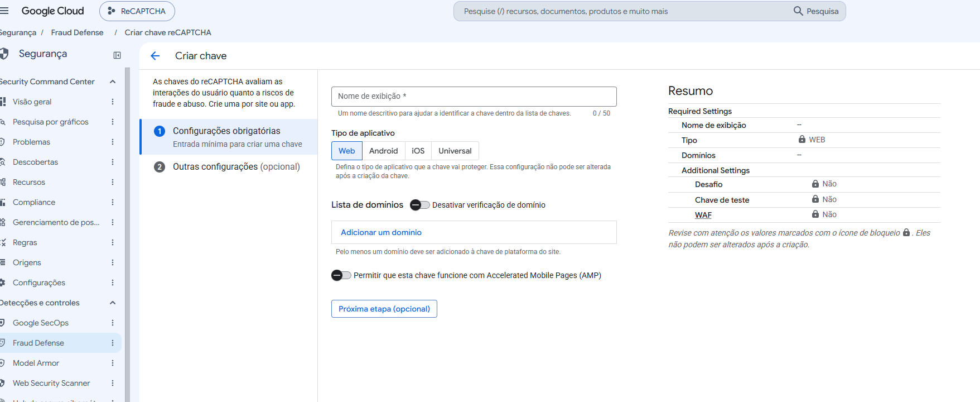
Task: Toggle Desativar verificação de domínio switch
Action: point(420,205)
